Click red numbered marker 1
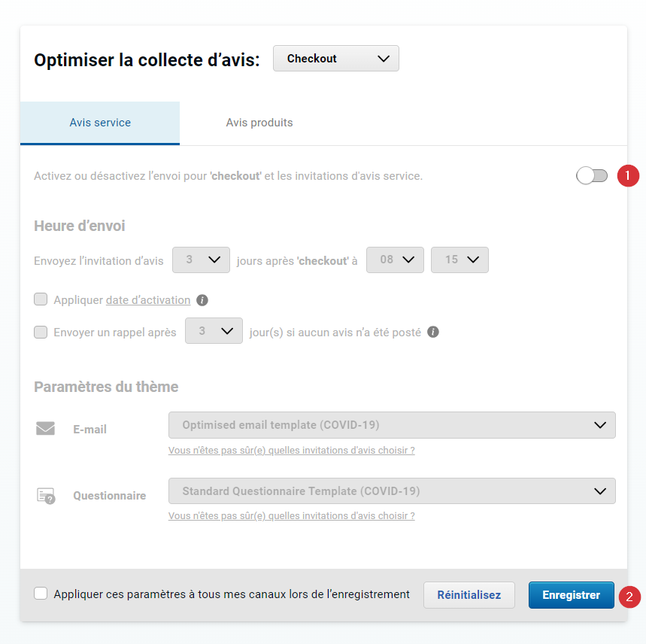Viewport: 646px width, 644px height. (628, 176)
